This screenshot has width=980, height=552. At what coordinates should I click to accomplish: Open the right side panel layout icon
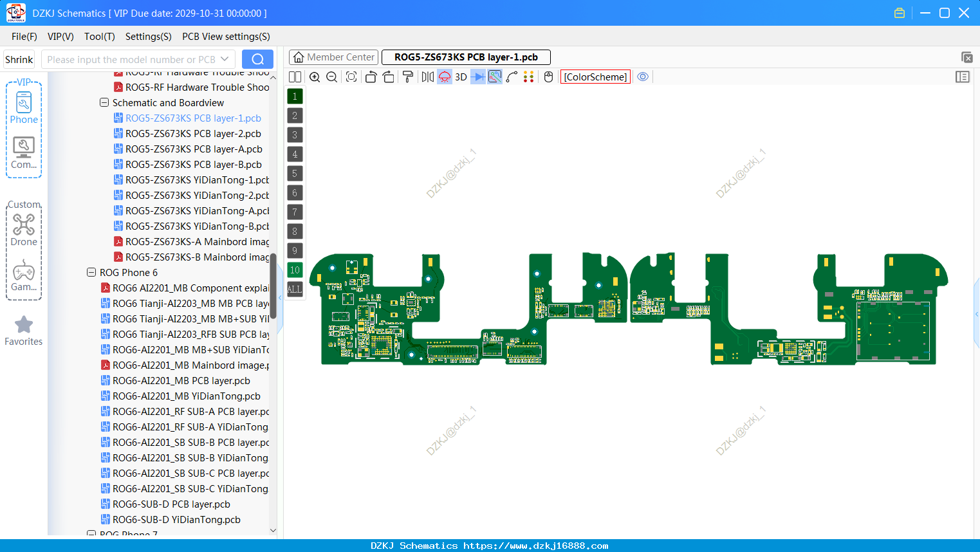pos(963,77)
